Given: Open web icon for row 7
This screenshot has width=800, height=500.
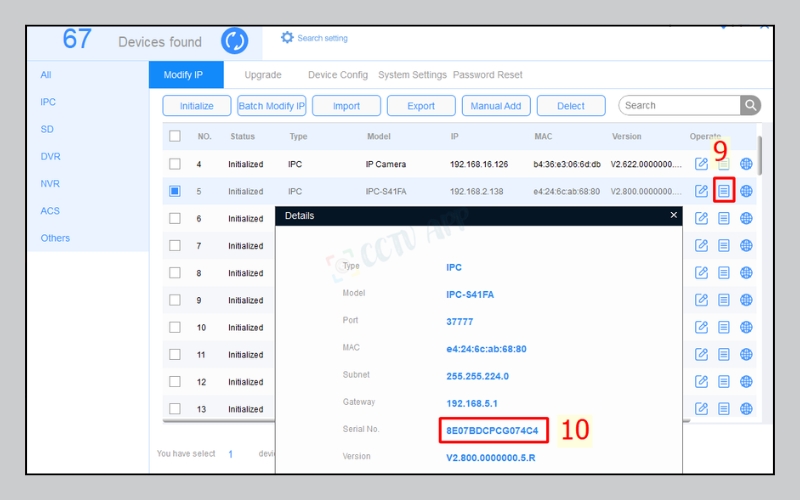Looking at the screenshot, I should tap(746, 245).
